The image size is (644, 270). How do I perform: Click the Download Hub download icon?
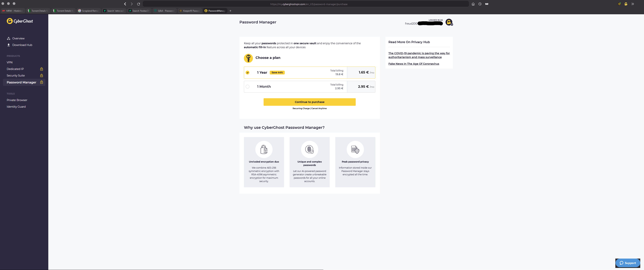[x=8, y=45]
